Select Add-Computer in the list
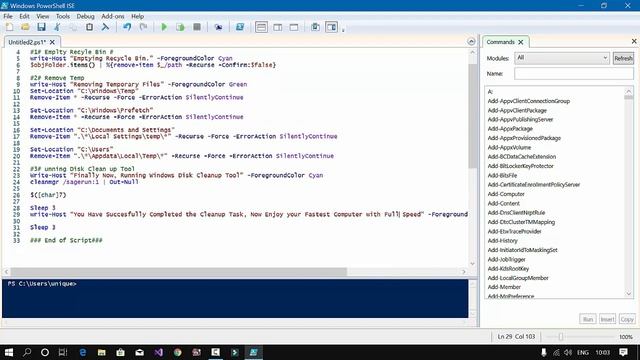640x360 pixels. [506, 194]
